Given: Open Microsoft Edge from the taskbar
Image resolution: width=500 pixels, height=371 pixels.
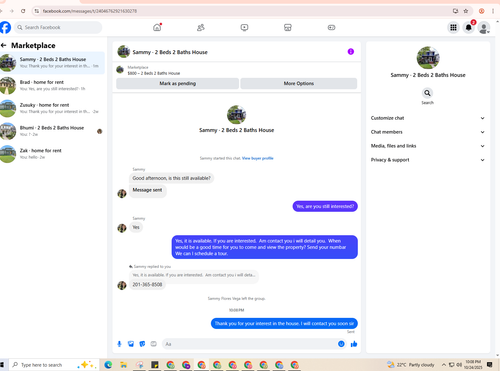Looking at the screenshot, I should pyautogui.click(x=108, y=365).
